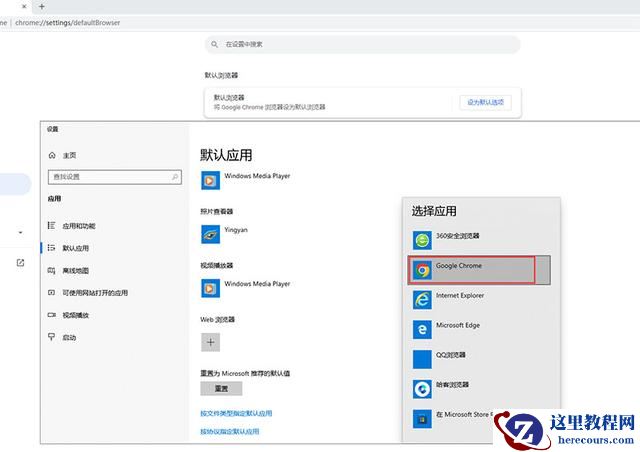Click the 默认浏览器 card title in Chrome
This screenshot has height=452, width=640.
[x=229, y=98]
